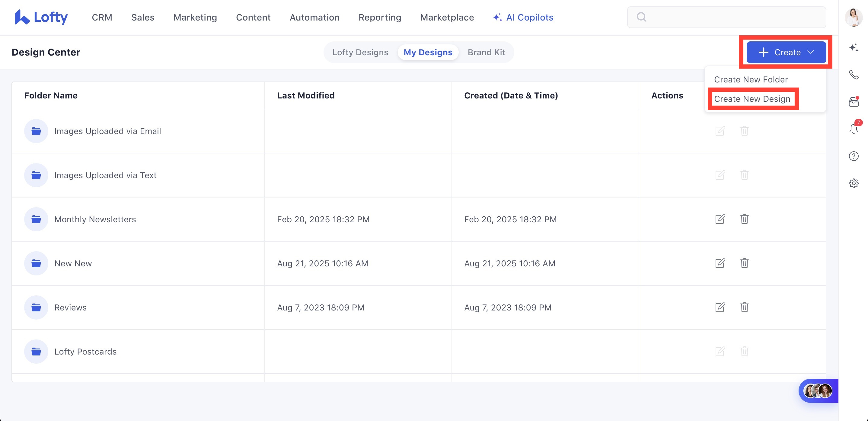Open the CRM menu

point(102,17)
